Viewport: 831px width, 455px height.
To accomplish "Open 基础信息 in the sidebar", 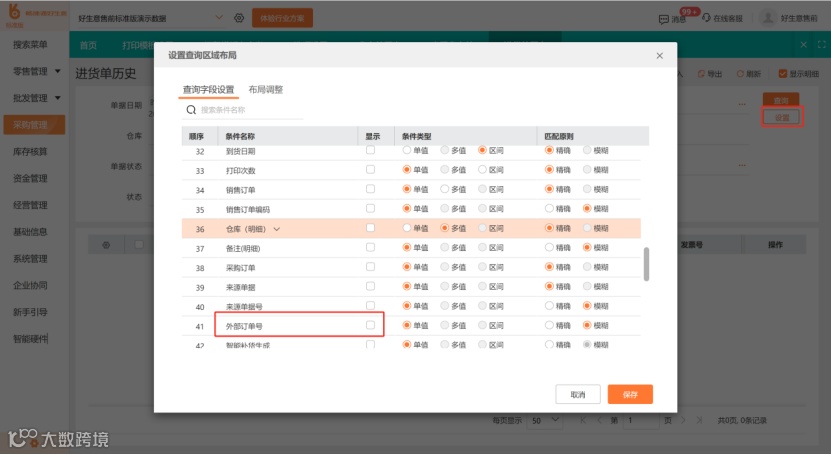I will tap(30, 232).
